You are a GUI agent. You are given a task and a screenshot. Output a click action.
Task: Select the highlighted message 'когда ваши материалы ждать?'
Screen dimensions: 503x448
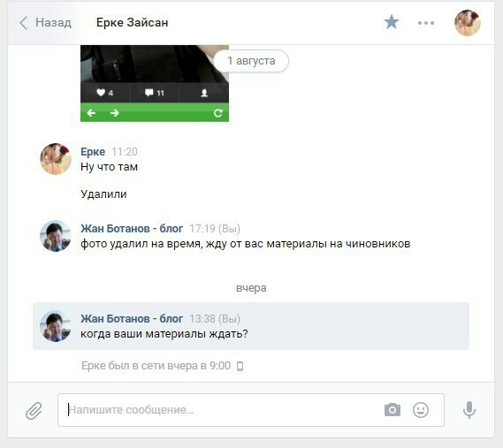click(251, 326)
